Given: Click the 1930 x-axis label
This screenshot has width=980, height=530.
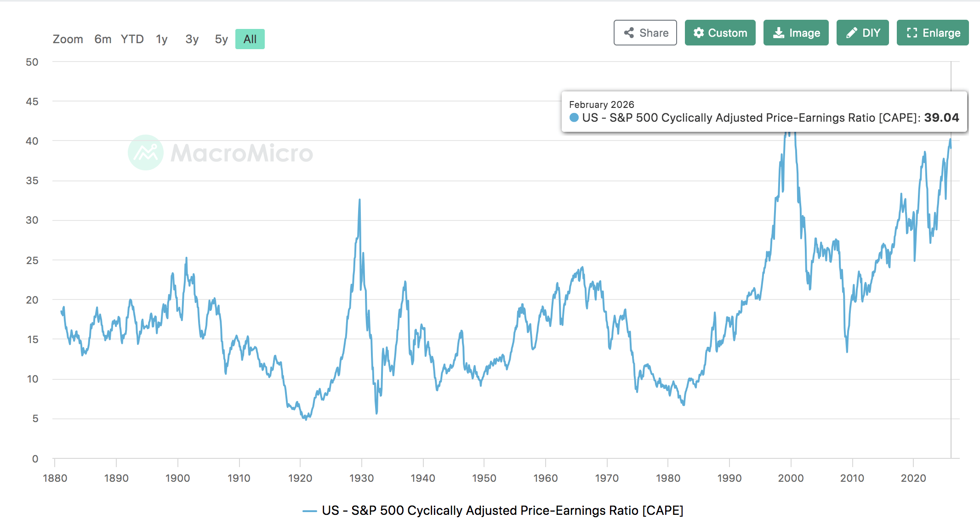Looking at the screenshot, I should (361, 478).
